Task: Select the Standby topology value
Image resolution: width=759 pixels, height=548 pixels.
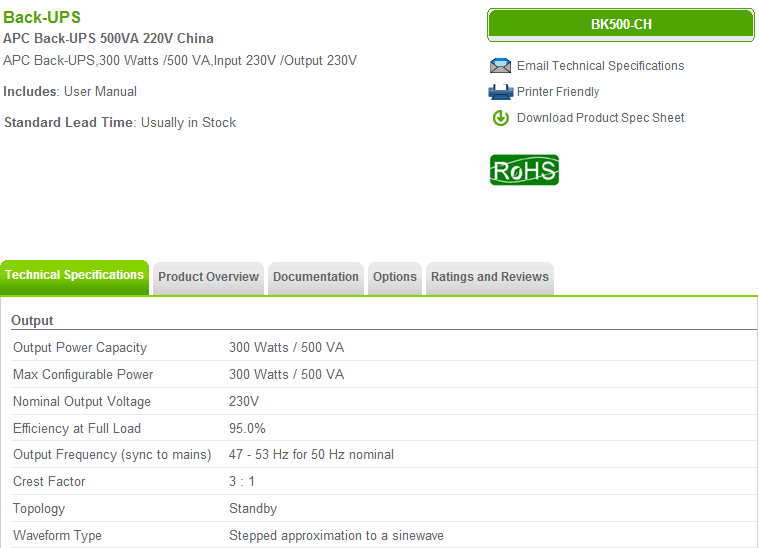Action: point(253,509)
